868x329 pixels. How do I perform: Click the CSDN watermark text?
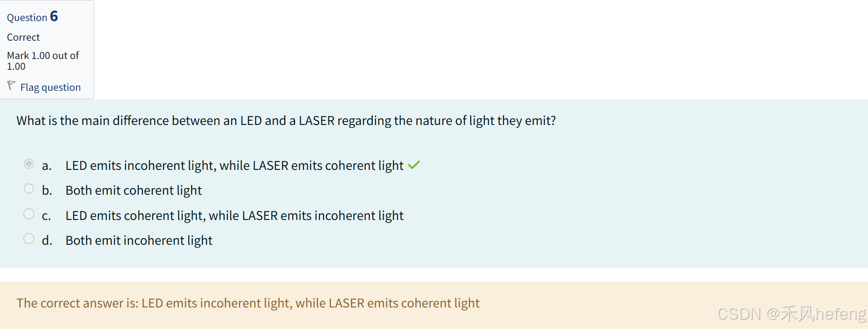point(791,314)
